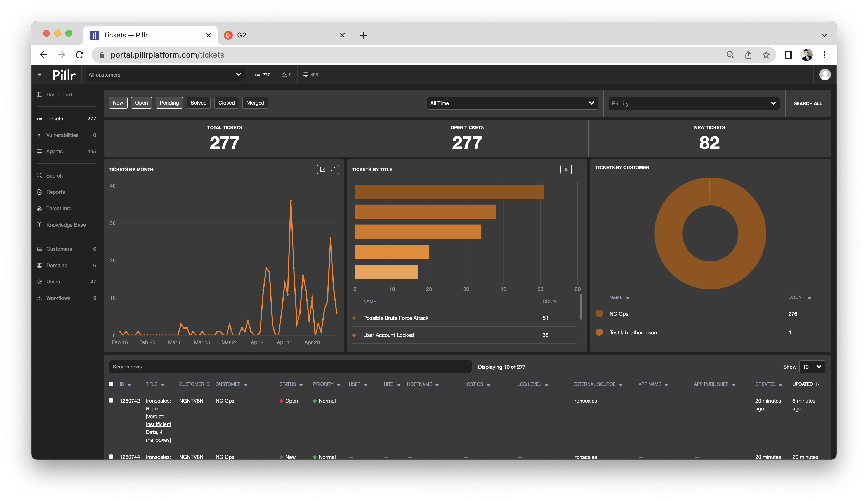Open the NC Ops customer link for ticket 1260742
The height and width of the screenshot is (501, 868).
(225, 401)
